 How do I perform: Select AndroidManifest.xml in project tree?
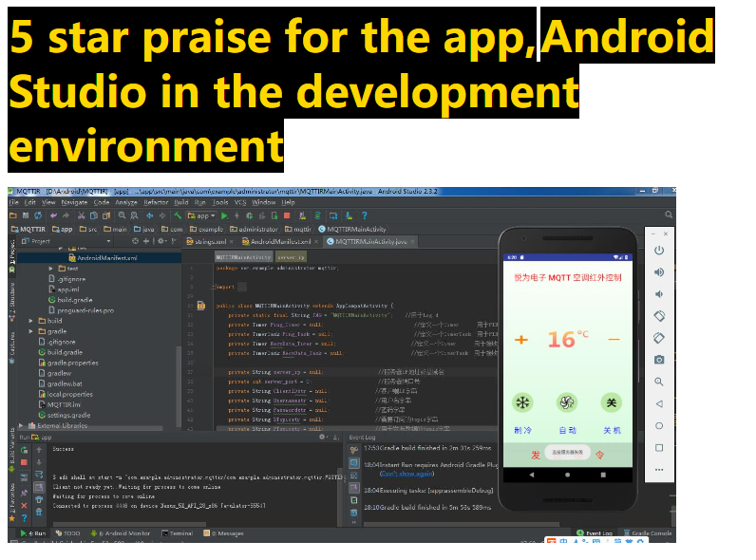(x=103, y=258)
